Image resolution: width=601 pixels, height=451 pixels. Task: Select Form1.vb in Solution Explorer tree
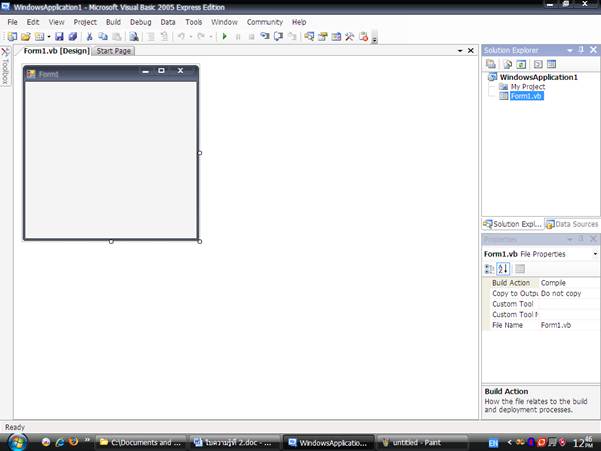[527, 96]
